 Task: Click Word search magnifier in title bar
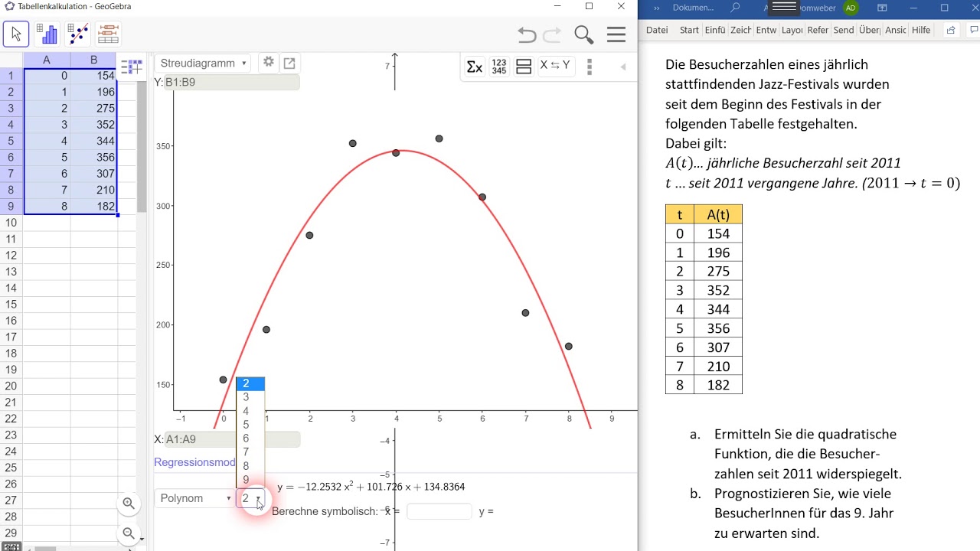pos(735,8)
